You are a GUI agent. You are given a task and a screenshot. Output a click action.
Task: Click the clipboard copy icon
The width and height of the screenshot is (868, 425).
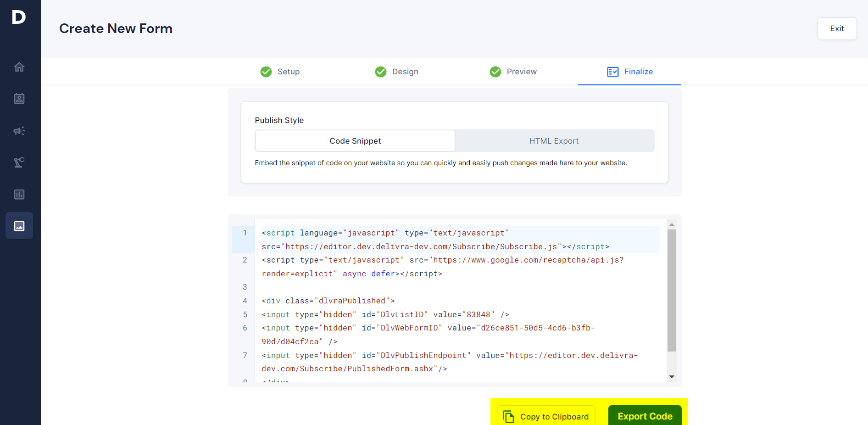[x=509, y=417]
